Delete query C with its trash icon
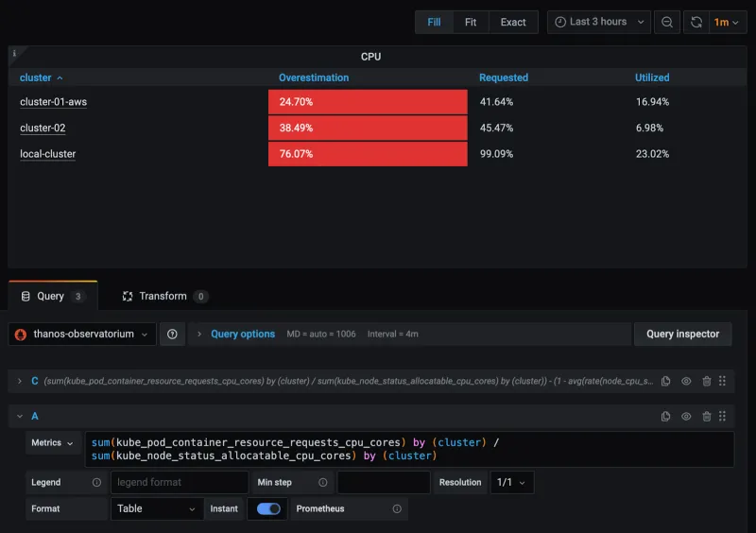 point(706,381)
